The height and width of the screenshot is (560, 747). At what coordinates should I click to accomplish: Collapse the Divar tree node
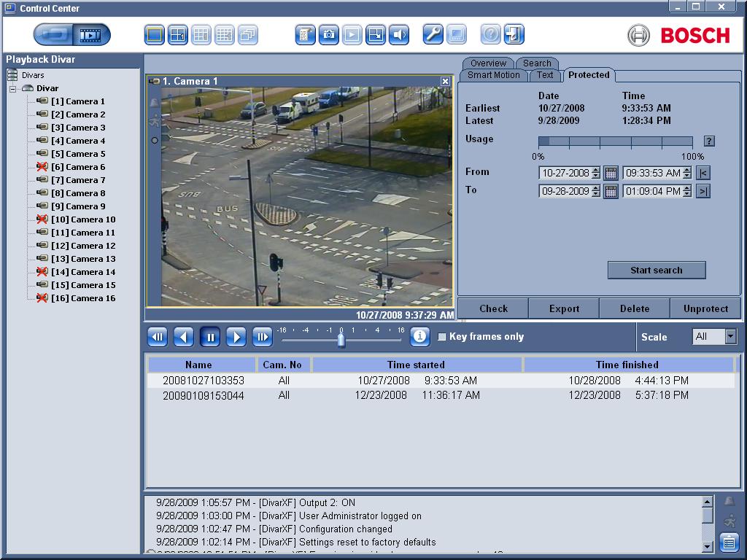click(13, 88)
